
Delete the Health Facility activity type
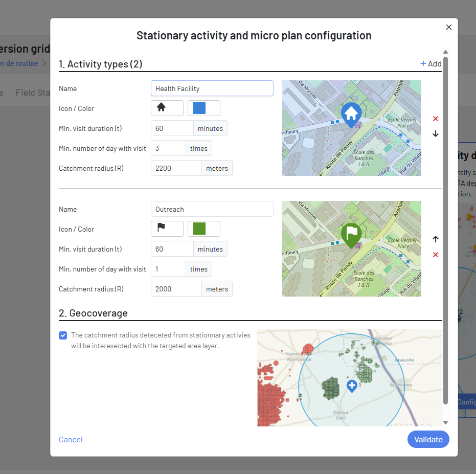point(435,119)
